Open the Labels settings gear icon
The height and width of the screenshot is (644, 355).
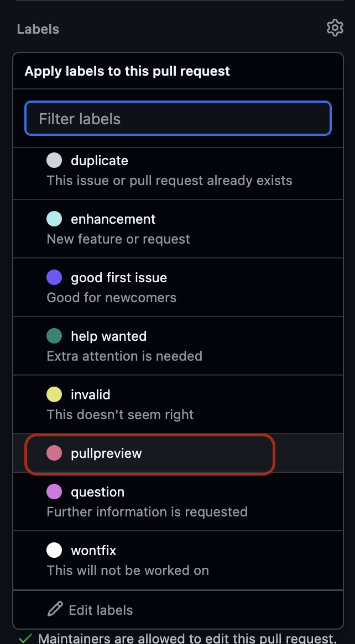pos(335,28)
